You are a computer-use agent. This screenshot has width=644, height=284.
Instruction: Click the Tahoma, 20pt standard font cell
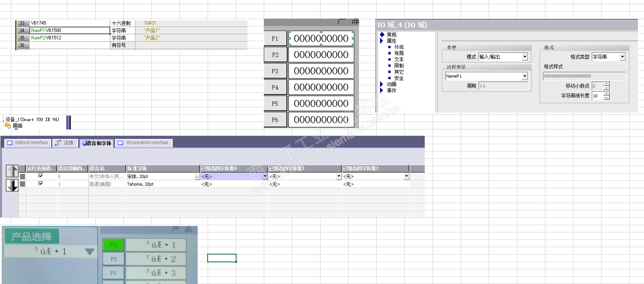pyautogui.click(x=163, y=184)
